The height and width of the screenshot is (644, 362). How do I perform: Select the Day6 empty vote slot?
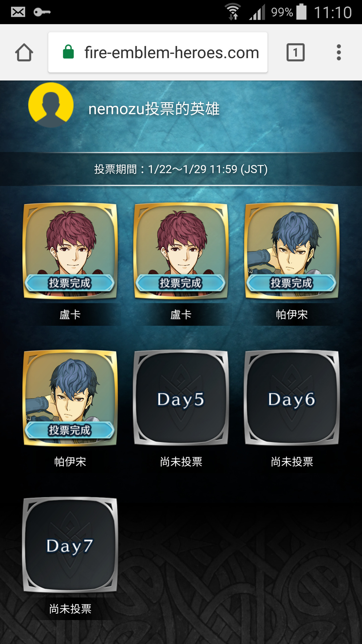[292, 398]
